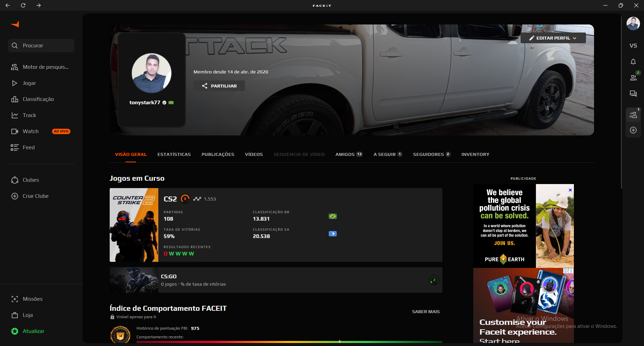
Task: Select Criar Clube to create a club
Action: point(41,196)
